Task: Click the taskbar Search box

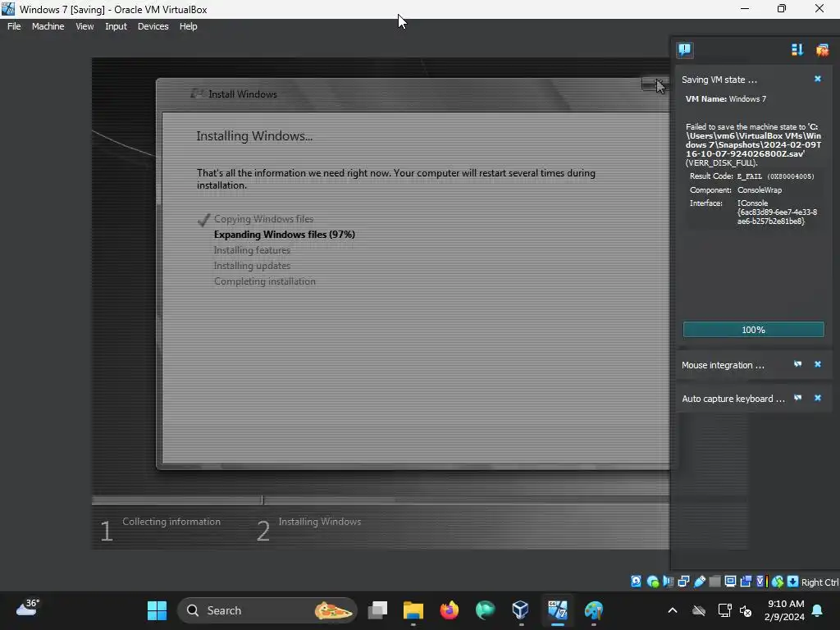Action: (267, 610)
